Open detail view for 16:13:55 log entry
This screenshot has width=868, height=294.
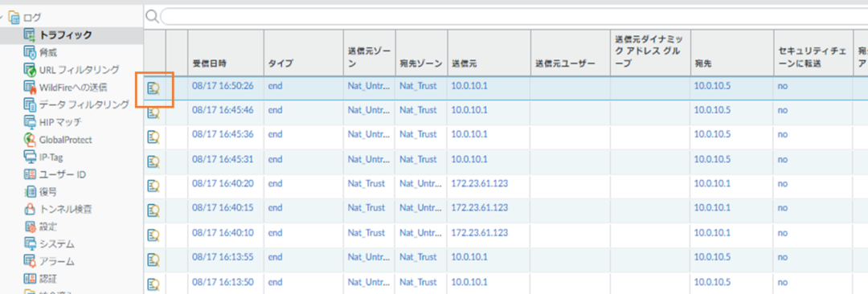click(154, 259)
